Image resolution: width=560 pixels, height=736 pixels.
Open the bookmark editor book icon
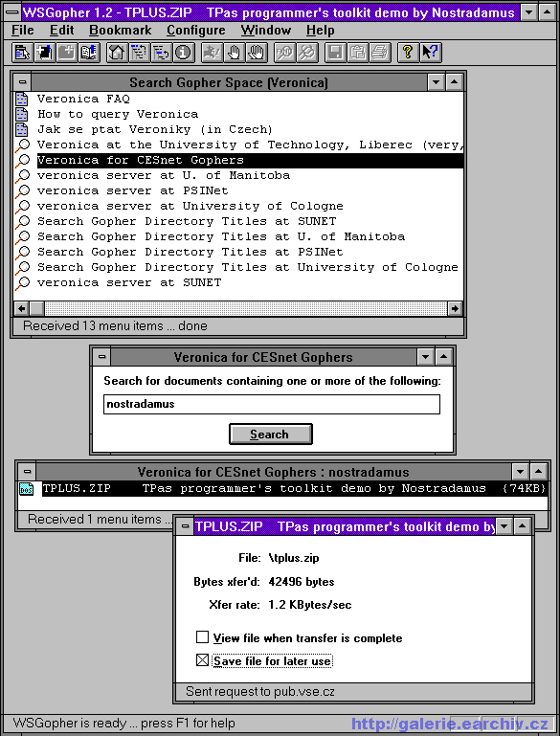coord(89,53)
